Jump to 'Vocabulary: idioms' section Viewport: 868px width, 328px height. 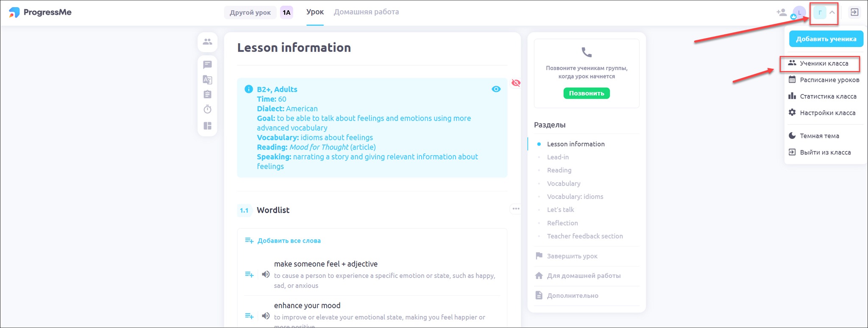tap(575, 197)
